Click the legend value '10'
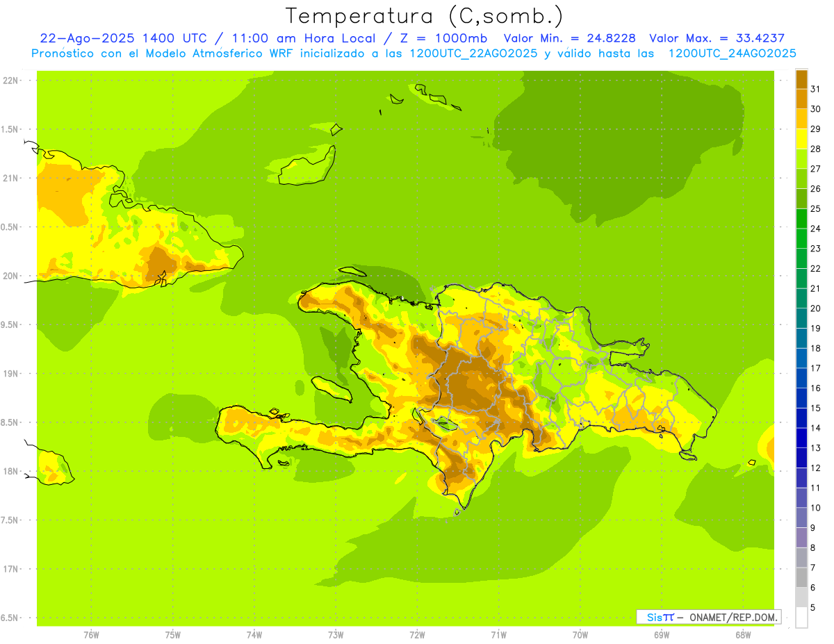The image size is (834, 644). [816, 508]
